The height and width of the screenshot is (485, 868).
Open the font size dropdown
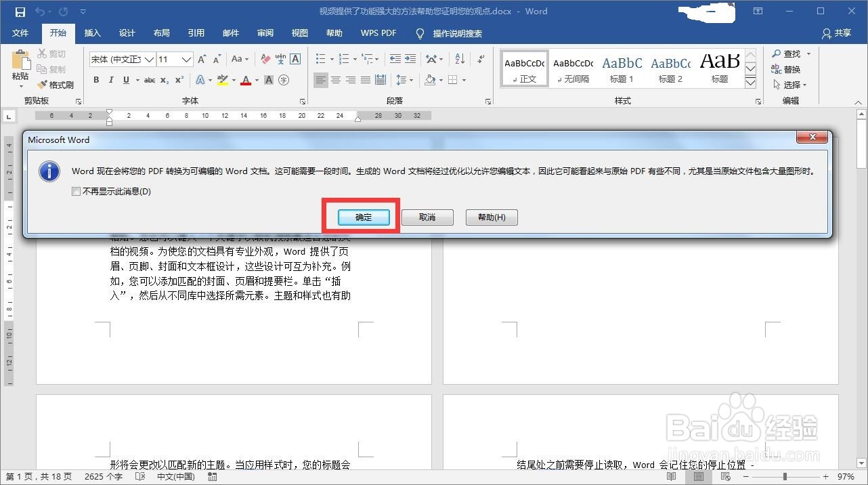(x=188, y=59)
